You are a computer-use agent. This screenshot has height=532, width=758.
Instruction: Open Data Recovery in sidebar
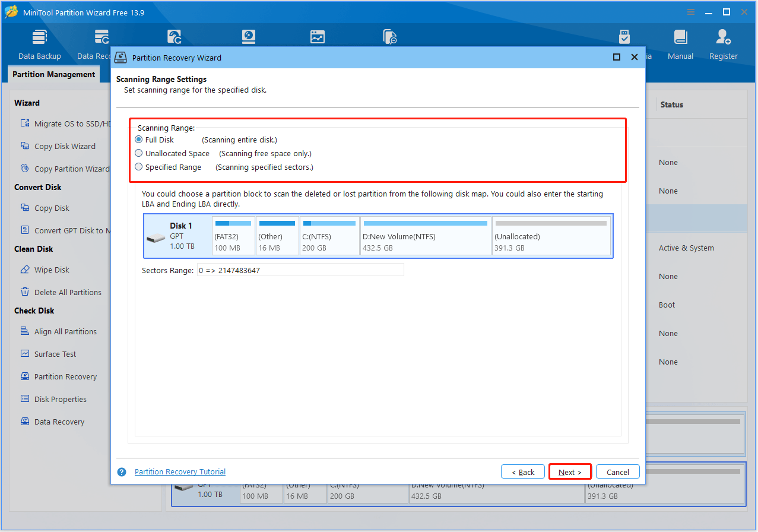(x=52, y=422)
